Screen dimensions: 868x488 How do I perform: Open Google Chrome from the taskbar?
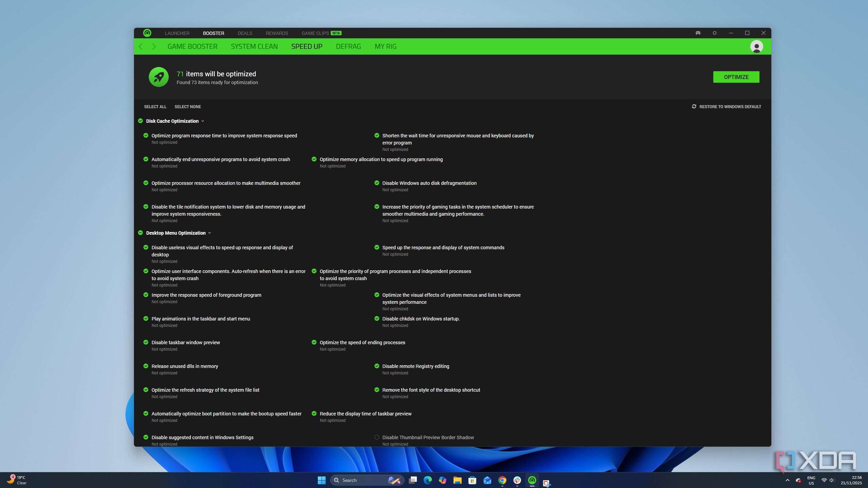(x=502, y=480)
